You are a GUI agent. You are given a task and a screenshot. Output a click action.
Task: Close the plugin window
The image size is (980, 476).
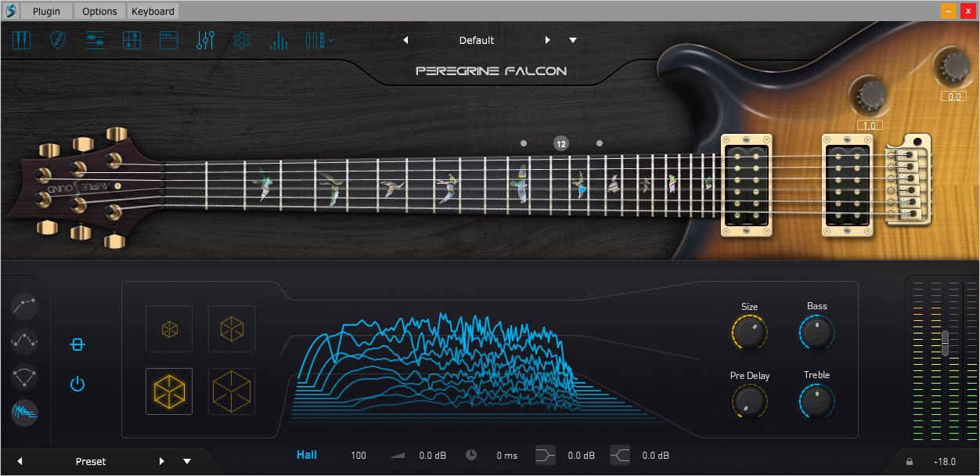pos(967,11)
